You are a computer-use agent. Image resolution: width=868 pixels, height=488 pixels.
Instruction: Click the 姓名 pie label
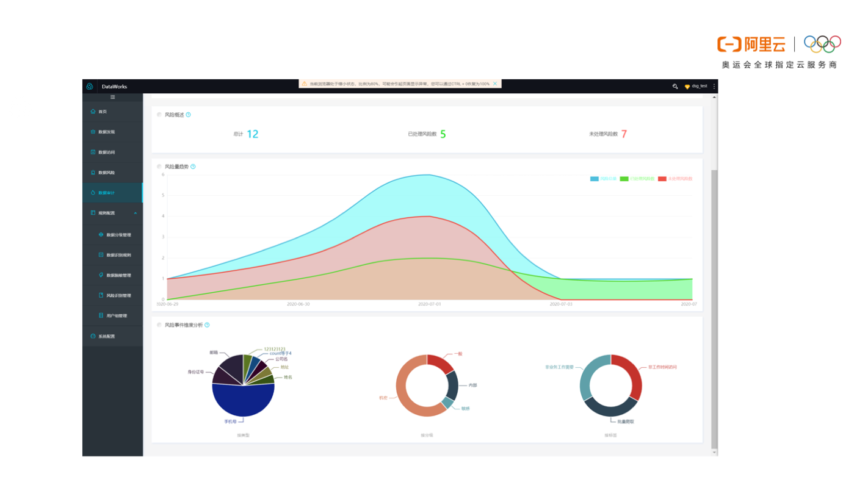point(288,378)
